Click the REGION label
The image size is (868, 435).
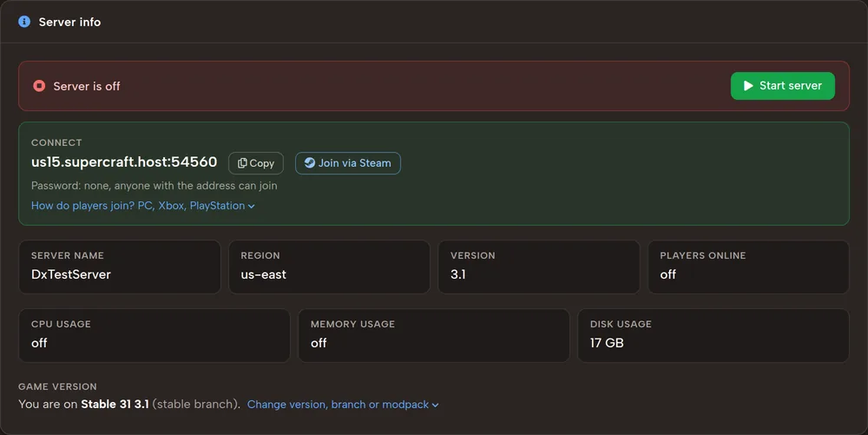(x=260, y=255)
